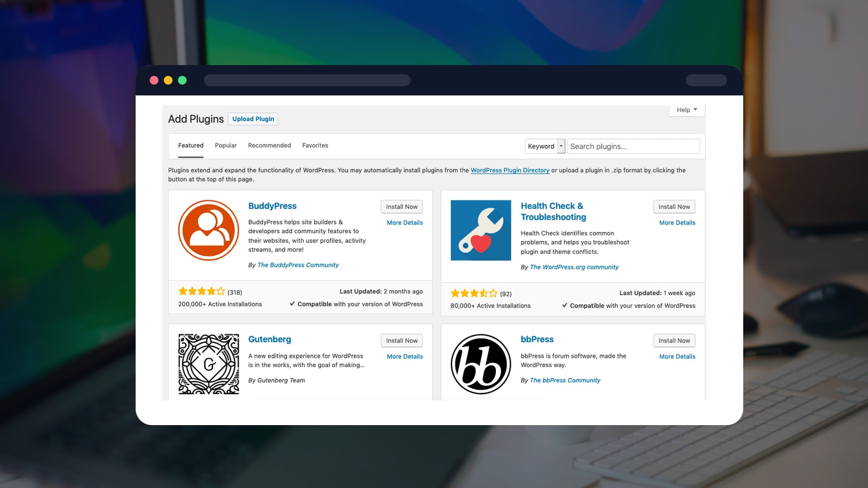Click the Health Check wrench icon
Image resolution: width=868 pixels, height=488 pixels.
[481, 230]
